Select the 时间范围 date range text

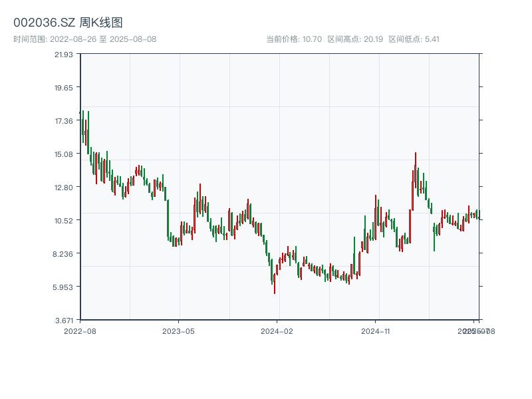[x=85, y=39]
